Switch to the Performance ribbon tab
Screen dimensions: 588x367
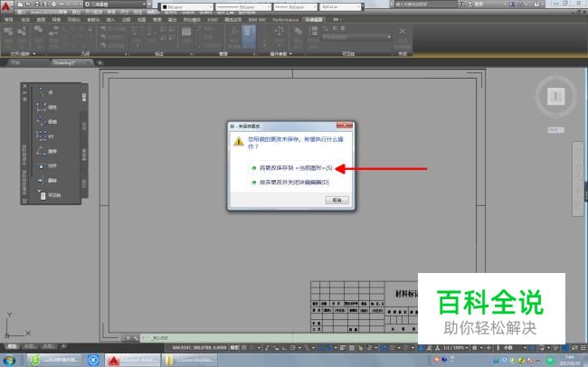[285, 20]
